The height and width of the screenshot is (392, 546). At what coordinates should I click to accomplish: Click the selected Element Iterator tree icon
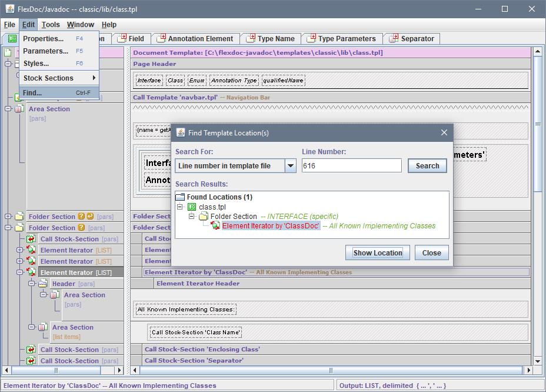point(31,273)
